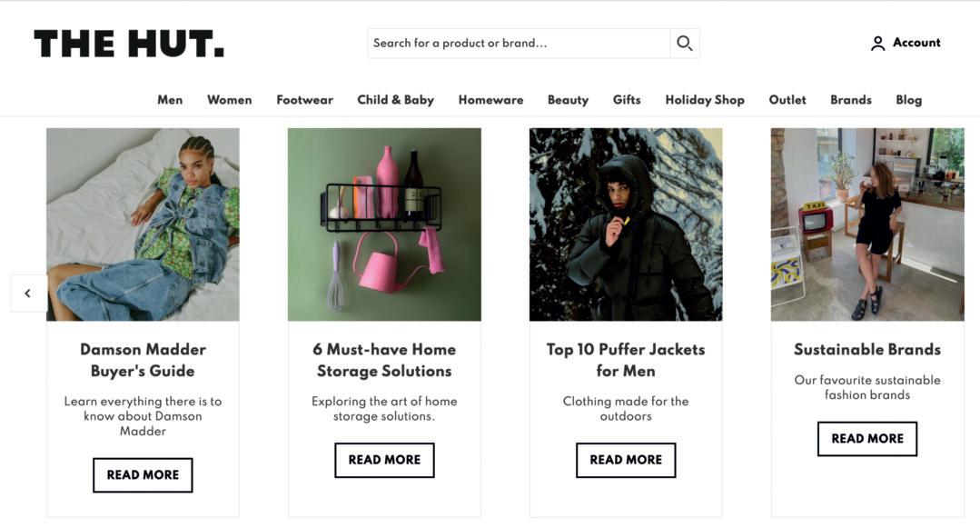Click the search magnifier icon

[x=684, y=44]
